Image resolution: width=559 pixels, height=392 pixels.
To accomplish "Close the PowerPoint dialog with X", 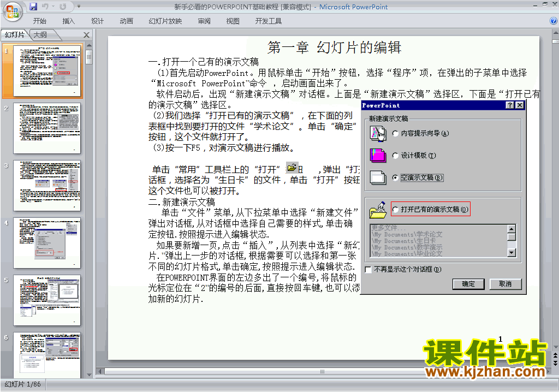I will (520, 105).
